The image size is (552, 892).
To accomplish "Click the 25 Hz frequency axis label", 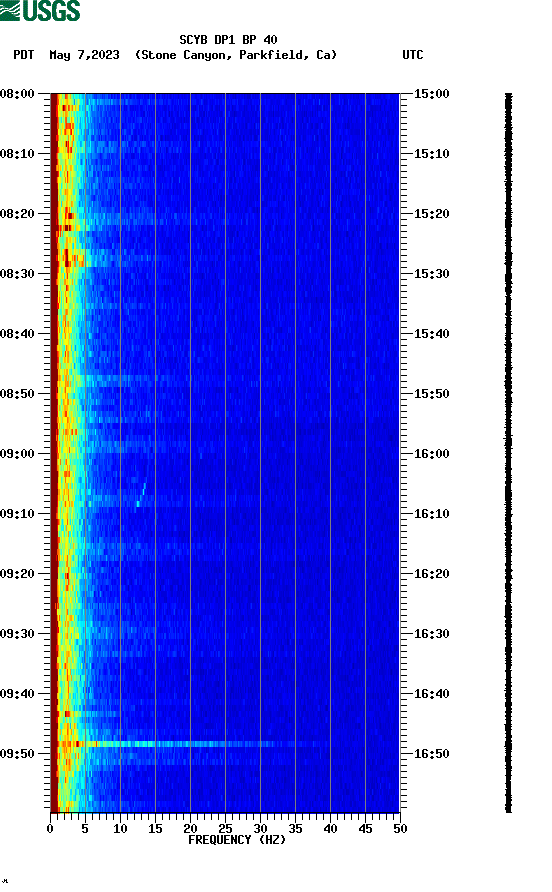I will point(225,829).
